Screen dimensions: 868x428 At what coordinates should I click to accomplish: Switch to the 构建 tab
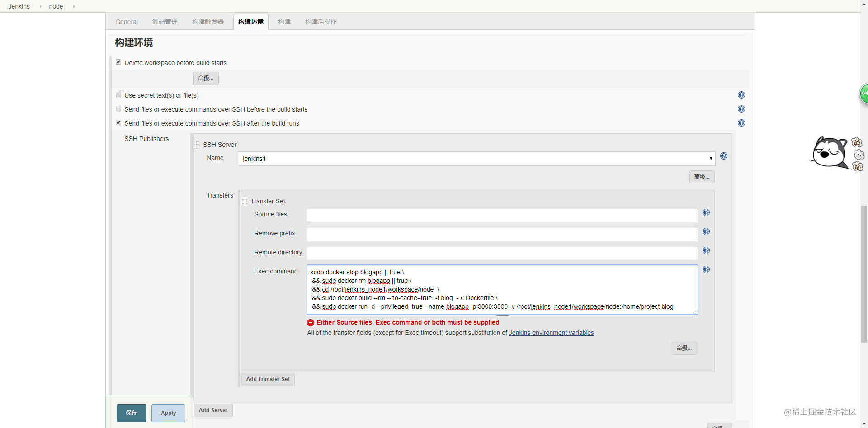pyautogui.click(x=284, y=22)
